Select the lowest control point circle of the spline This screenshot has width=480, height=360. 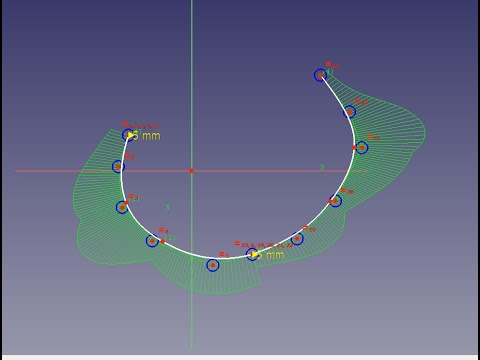tap(213, 265)
